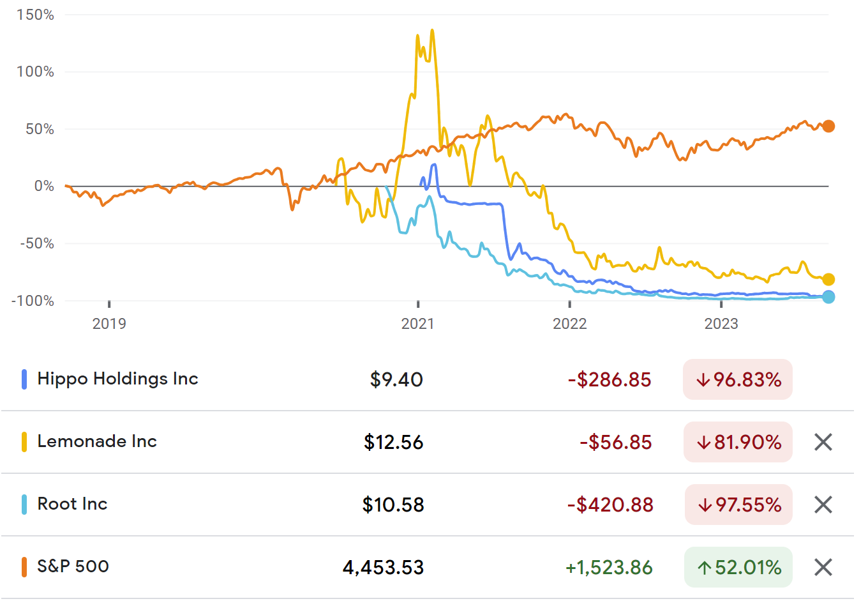868x608 pixels.
Task: Click the 150% y-axis label
Action: click(x=35, y=15)
